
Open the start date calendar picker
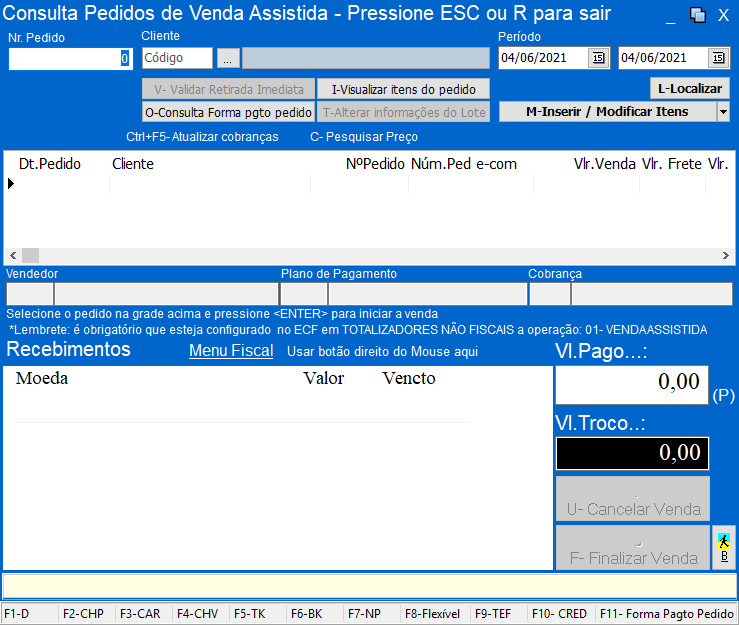pyautogui.click(x=598, y=58)
